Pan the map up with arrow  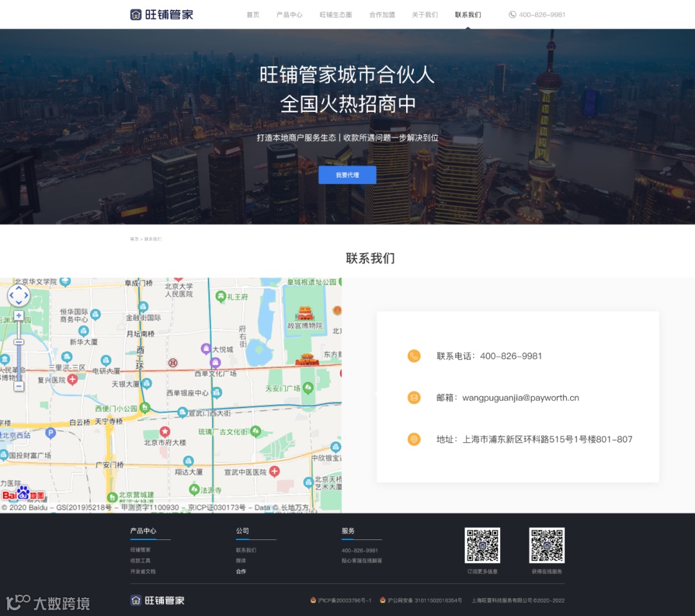[x=19, y=288]
